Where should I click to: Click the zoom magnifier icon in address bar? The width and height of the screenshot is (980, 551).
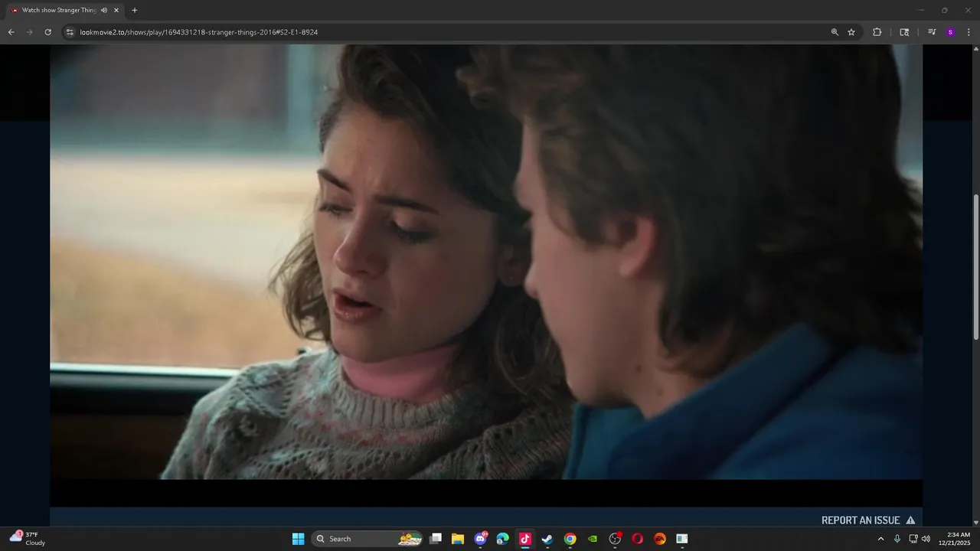(x=835, y=32)
